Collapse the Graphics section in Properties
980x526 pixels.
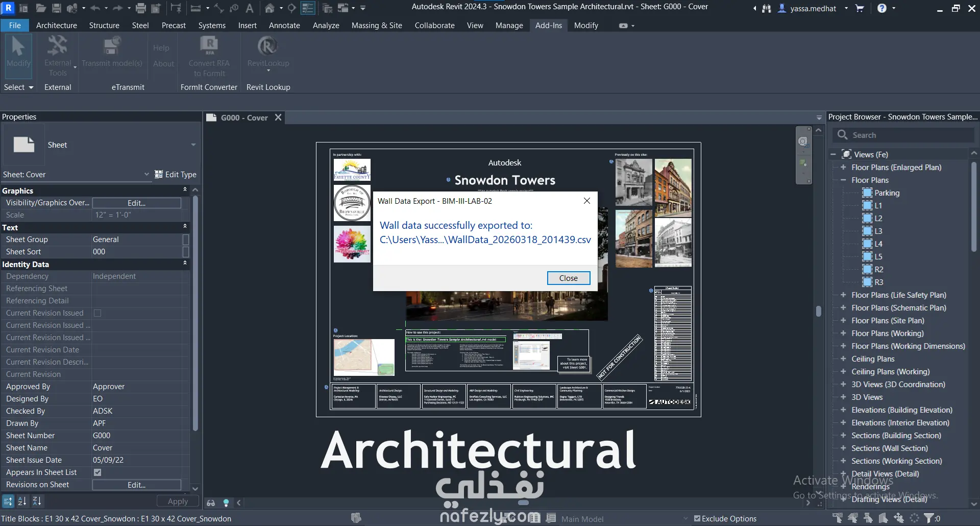click(185, 190)
